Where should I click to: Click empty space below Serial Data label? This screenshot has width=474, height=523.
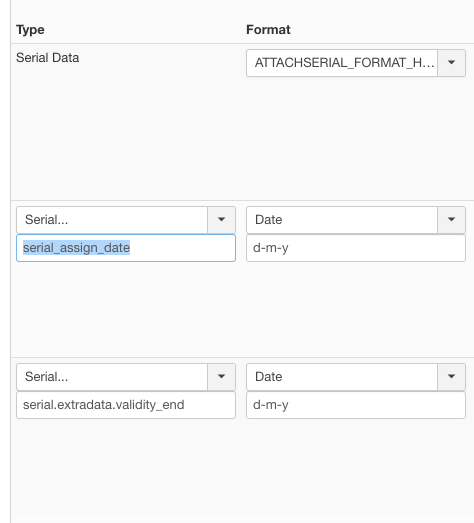pyautogui.click(x=126, y=133)
